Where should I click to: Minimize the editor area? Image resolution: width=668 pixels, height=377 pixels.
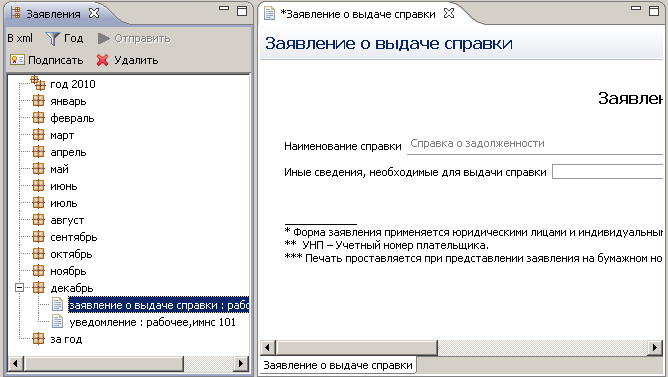636,9
